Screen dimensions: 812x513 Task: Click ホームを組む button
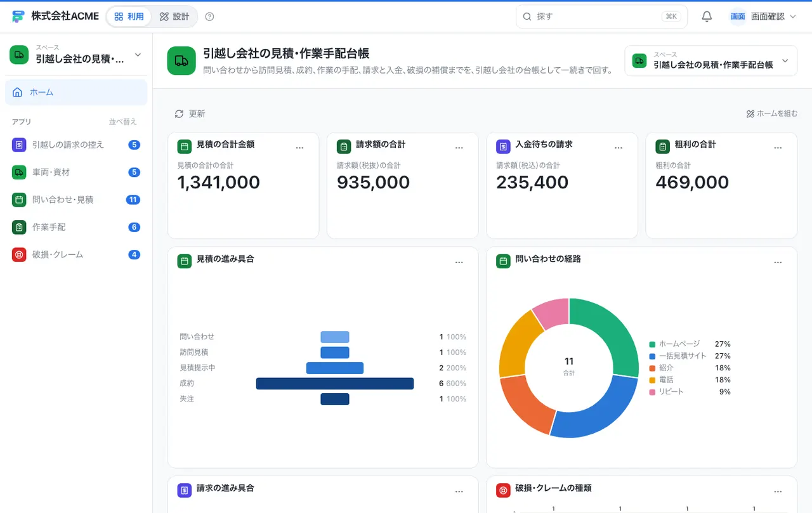771,114
